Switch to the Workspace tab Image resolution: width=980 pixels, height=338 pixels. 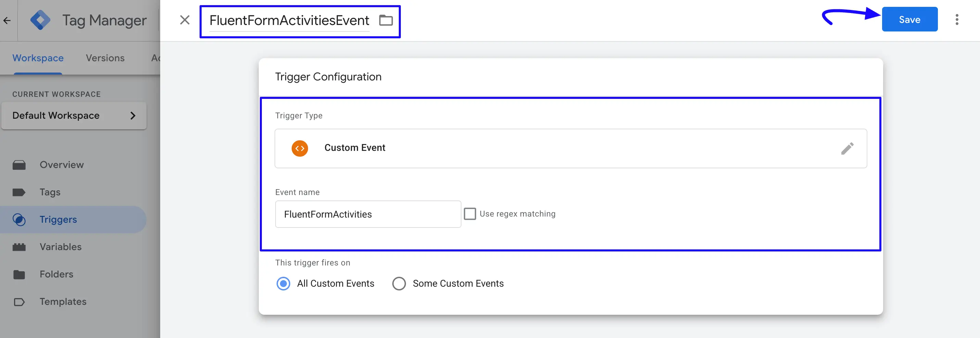pyautogui.click(x=38, y=58)
